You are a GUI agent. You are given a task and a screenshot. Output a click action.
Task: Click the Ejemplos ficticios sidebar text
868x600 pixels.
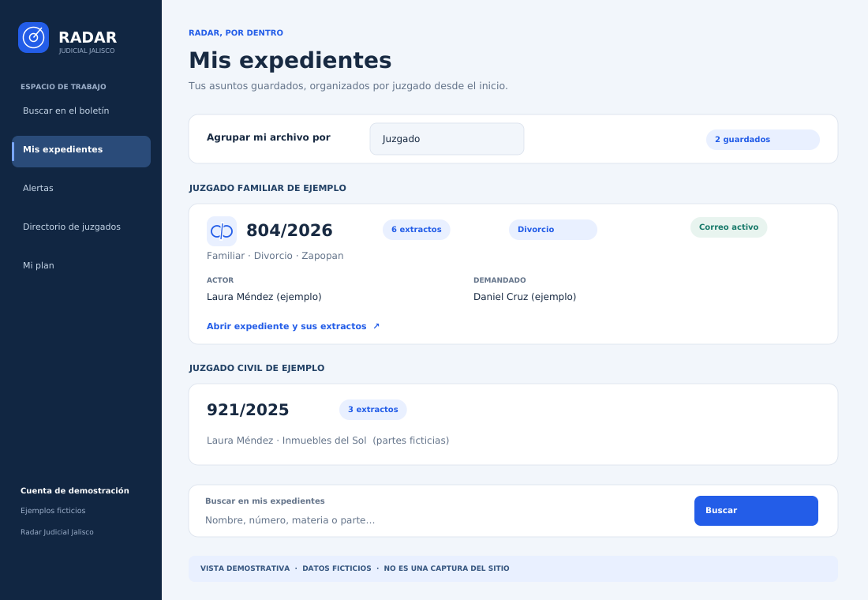pos(53,511)
